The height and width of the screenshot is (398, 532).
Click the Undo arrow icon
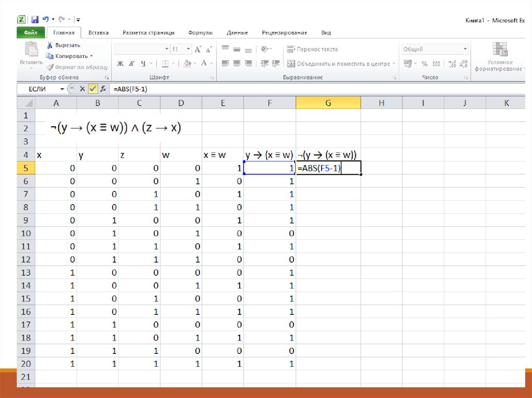coord(46,20)
